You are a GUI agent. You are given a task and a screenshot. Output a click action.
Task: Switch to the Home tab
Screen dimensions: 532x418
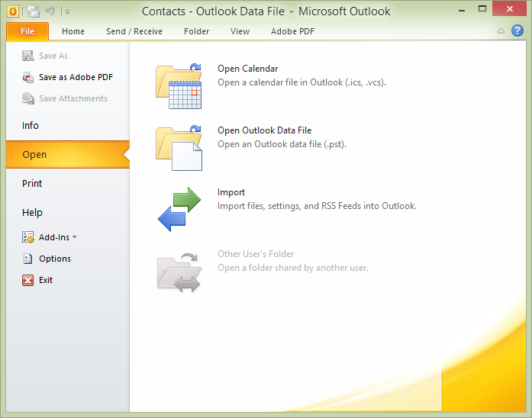[73, 31]
